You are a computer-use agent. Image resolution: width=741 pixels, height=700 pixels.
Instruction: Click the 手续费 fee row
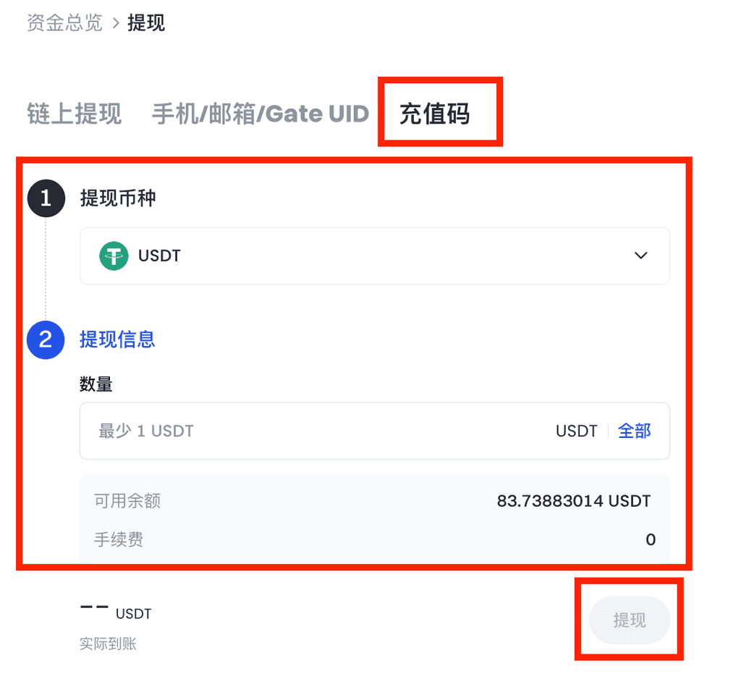coord(375,540)
